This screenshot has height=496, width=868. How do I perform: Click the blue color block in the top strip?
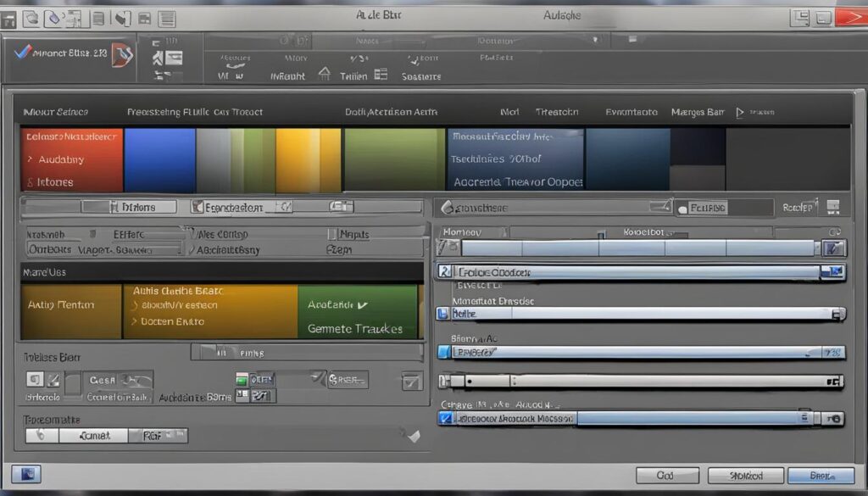pos(159,160)
